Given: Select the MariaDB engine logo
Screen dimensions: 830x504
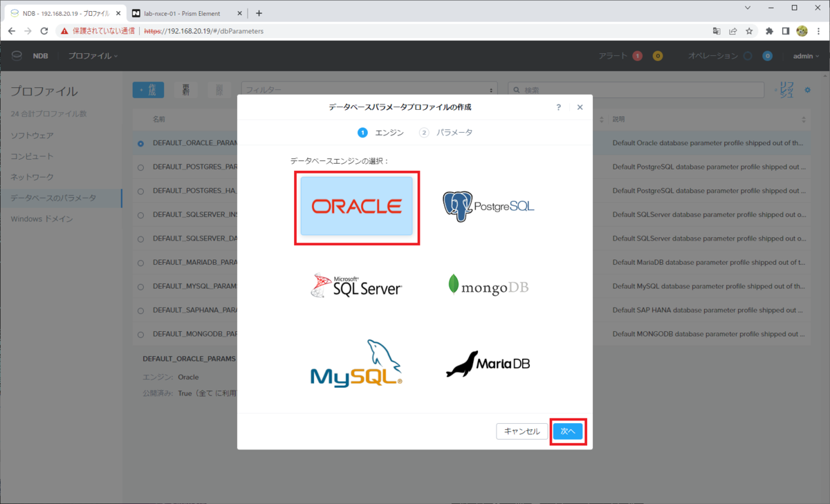Looking at the screenshot, I should [x=488, y=364].
